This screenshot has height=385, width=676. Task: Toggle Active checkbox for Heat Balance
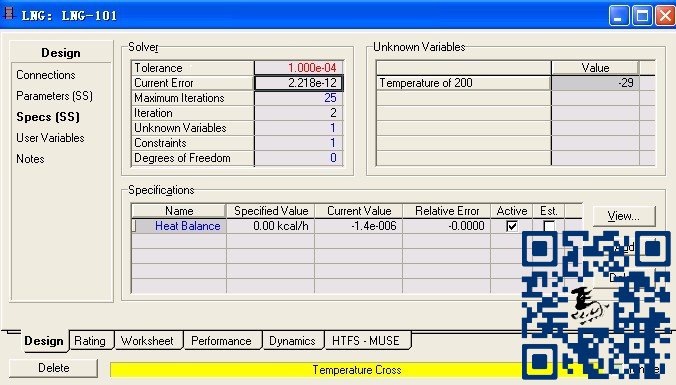(x=512, y=226)
